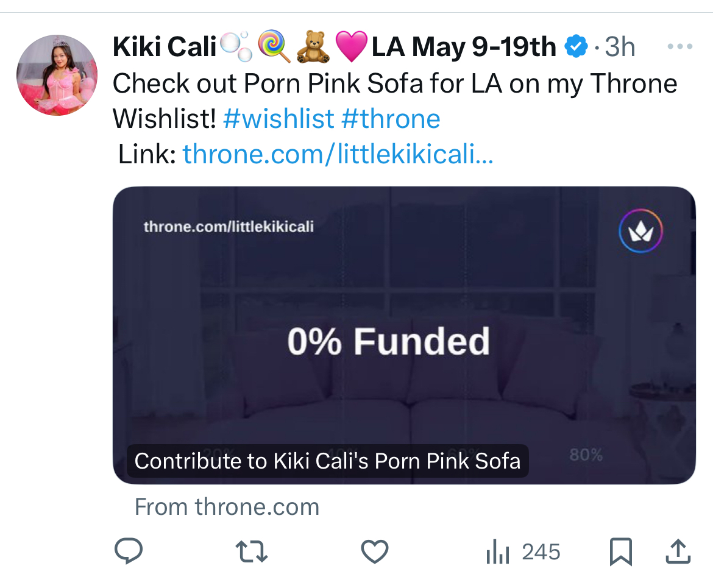The height and width of the screenshot is (588, 713).
Task: Click the Kiki Cali display name
Action: (x=164, y=47)
